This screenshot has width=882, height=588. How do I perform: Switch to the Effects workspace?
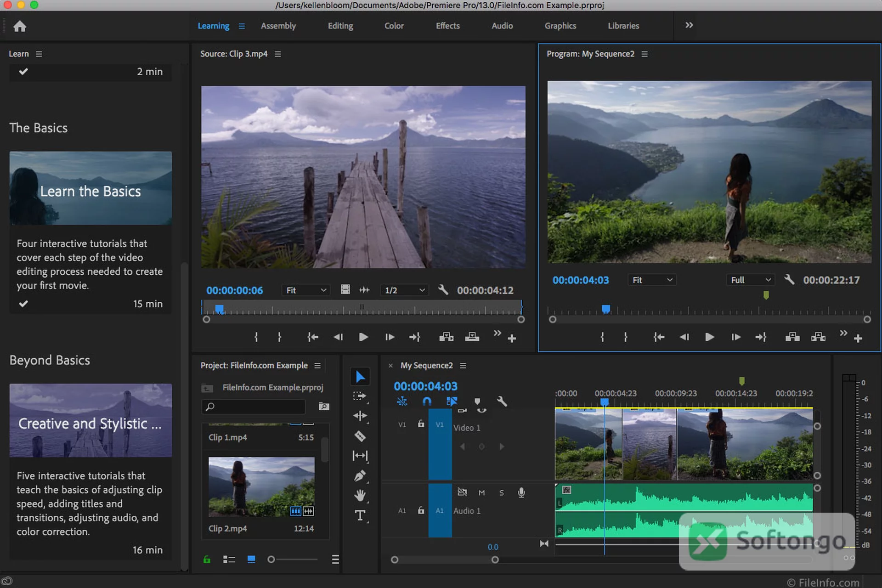click(448, 26)
